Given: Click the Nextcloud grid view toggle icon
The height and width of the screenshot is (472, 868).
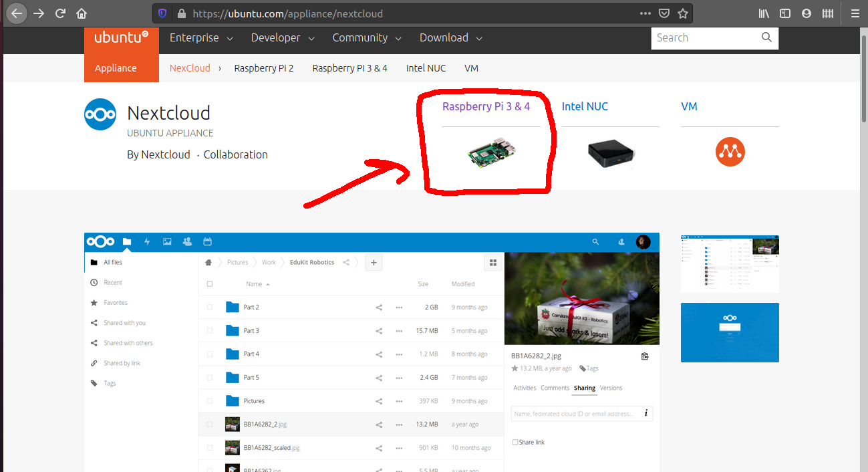Looking at the screenshot, I should click(493, 263).
